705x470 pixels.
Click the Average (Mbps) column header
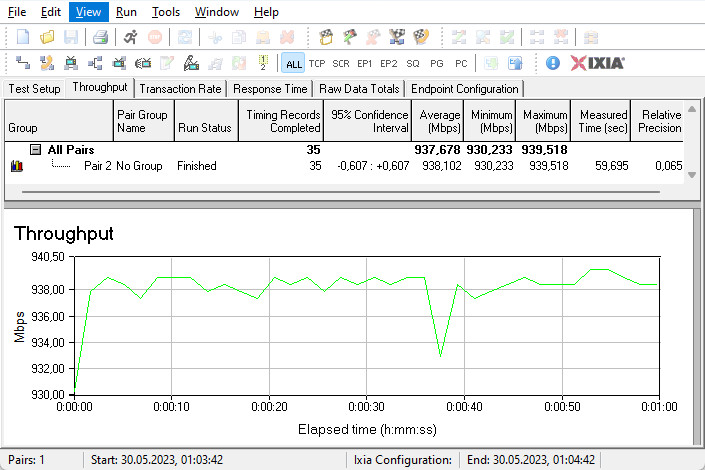(438, 121)
